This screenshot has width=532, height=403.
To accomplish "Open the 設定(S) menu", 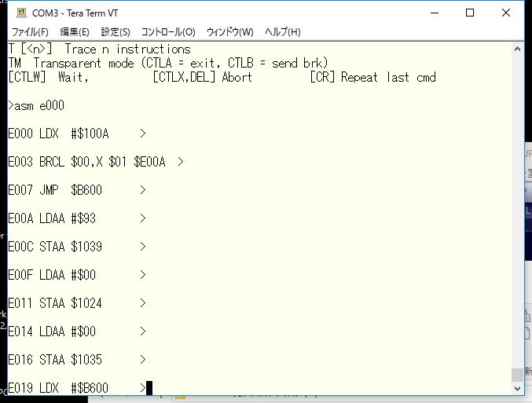I will (116, 32).
